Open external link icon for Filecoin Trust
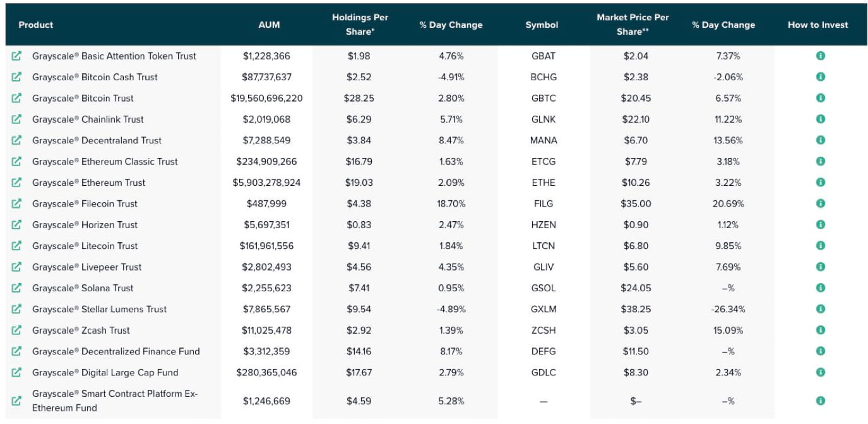The image size is (868, 424). pyautogui.click(x=17, y=203)
